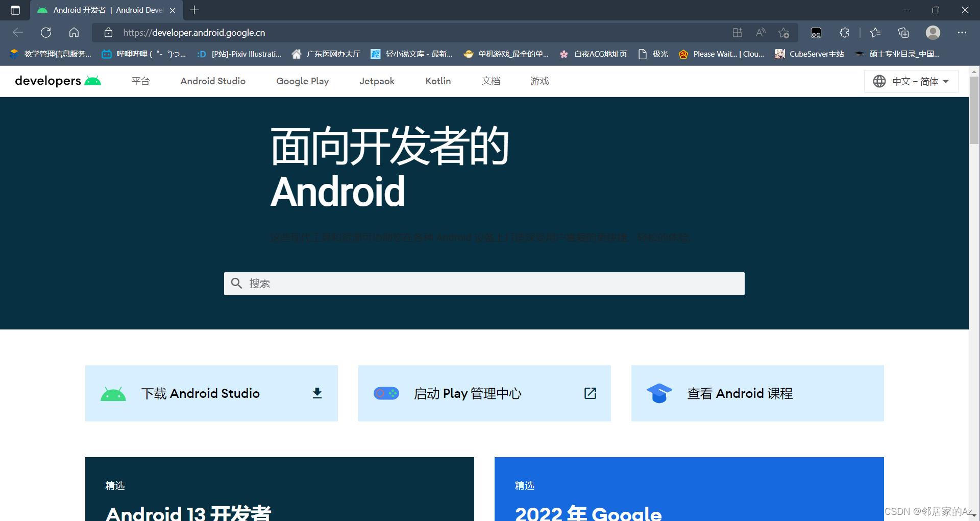Open the Collections icon in toolbar
980x521 pixels.
click(x=903, y=32)
